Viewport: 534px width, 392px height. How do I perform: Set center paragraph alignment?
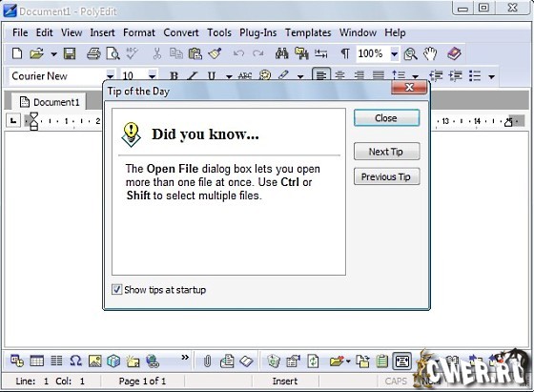pos(340,75)
